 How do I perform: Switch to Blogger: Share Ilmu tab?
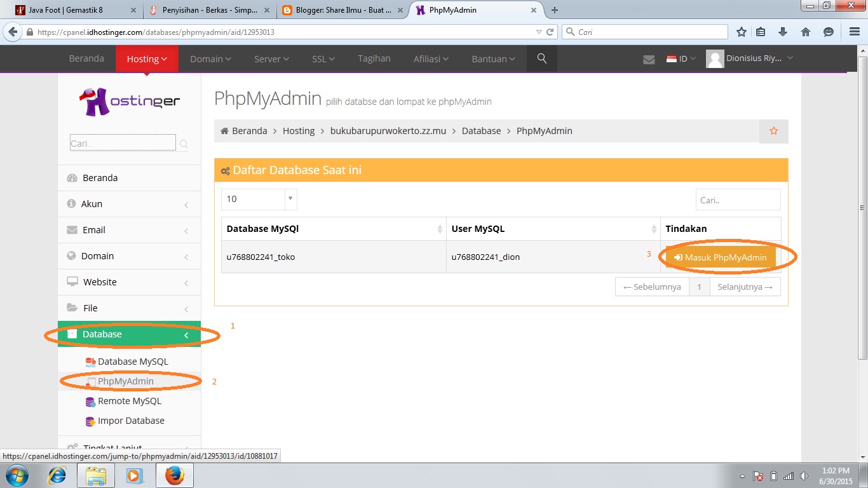point(343,10)
